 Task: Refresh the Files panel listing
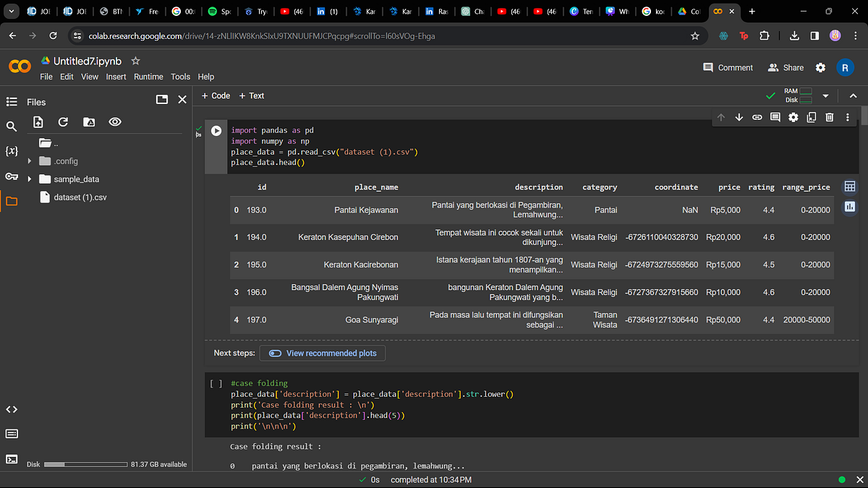(63, 122)
